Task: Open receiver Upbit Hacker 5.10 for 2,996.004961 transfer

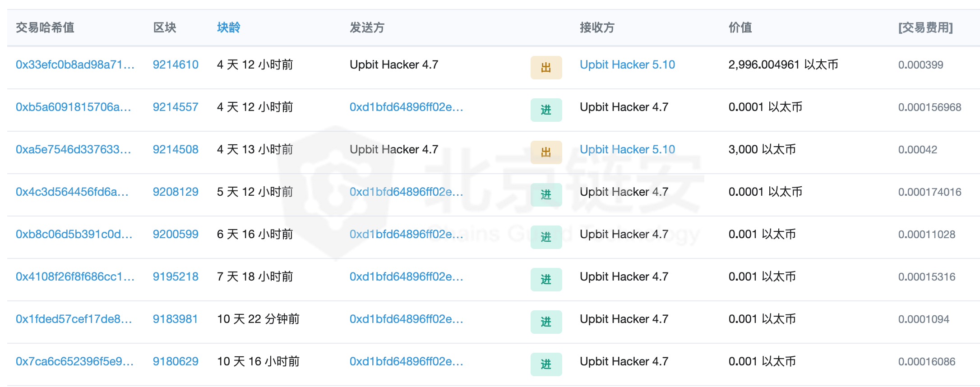Action: point(627,64)
